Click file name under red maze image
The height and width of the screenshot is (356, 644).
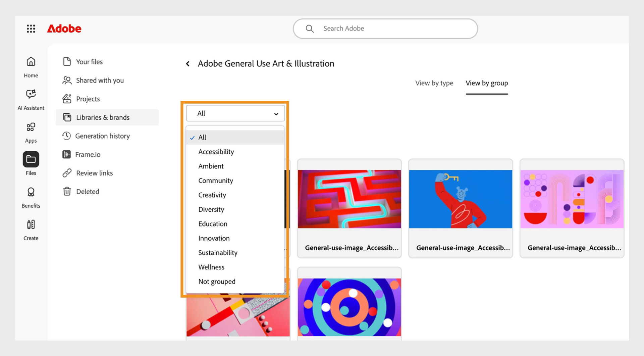[352, 248]
